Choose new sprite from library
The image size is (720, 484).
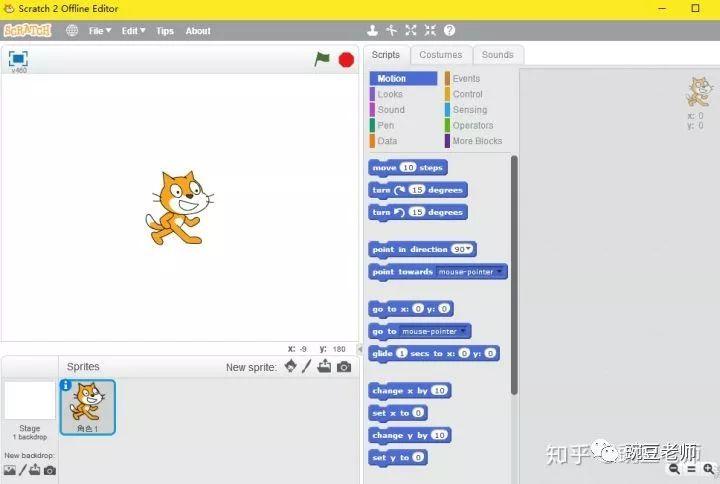tap(291, 366)
